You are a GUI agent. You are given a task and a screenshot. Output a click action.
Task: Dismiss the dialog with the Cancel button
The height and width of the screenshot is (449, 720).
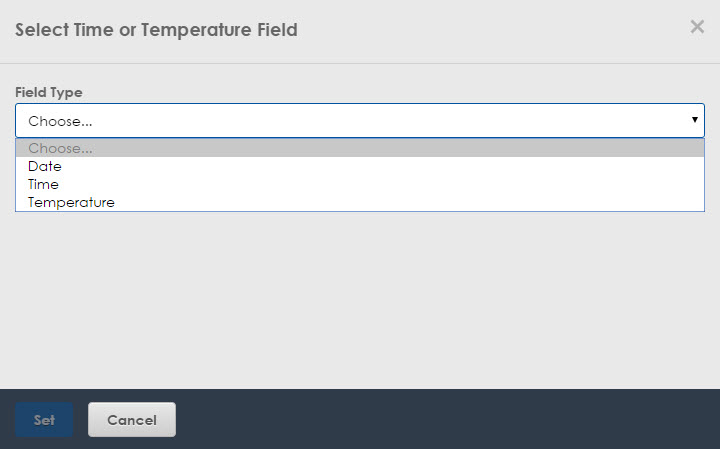pyautogui.click(x=132, y=420)
